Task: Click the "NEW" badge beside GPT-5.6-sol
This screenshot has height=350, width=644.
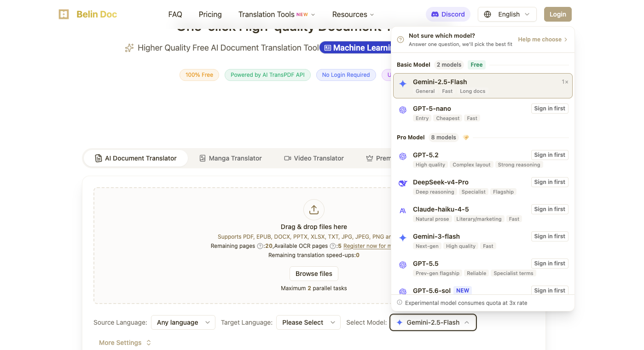Action: pos(463,291)
